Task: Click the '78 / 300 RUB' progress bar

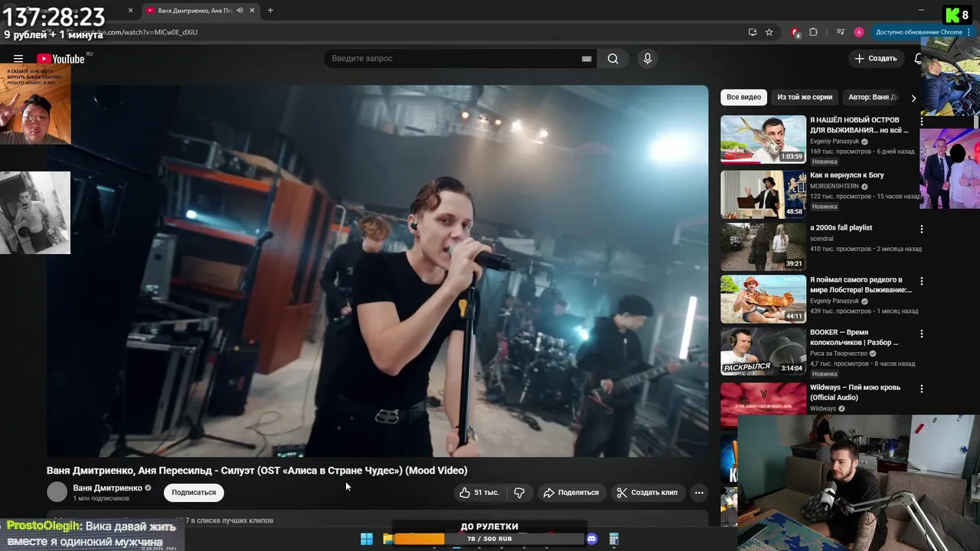Action: [489, 539]
